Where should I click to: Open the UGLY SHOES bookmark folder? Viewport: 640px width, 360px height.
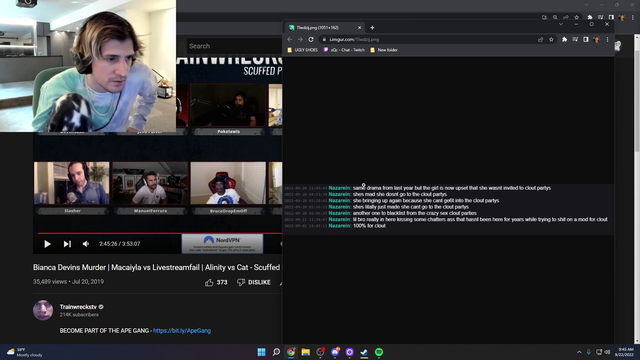(x=302, y=50)
